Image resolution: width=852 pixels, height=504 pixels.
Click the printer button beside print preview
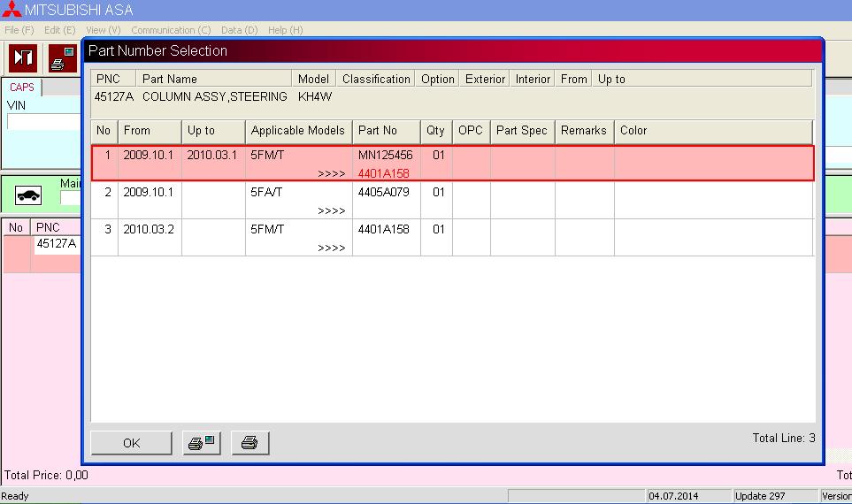pyautogui.click(x=249, y=443)
